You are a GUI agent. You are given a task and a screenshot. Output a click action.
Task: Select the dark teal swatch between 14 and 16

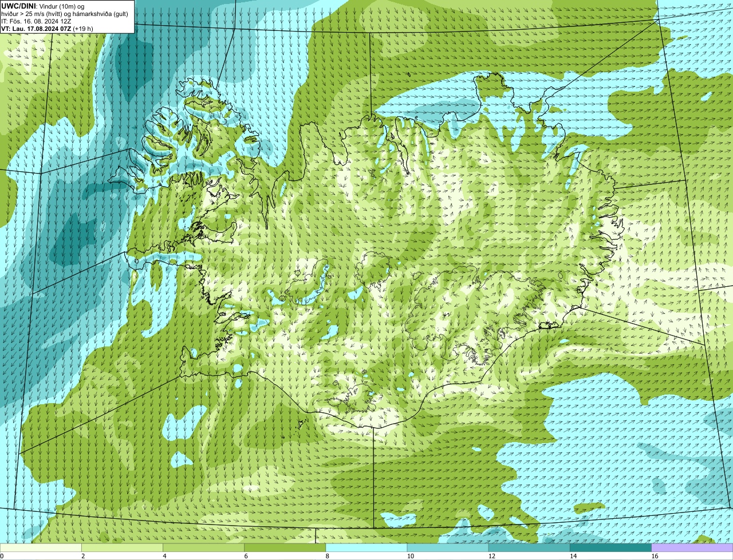point(611,548)
